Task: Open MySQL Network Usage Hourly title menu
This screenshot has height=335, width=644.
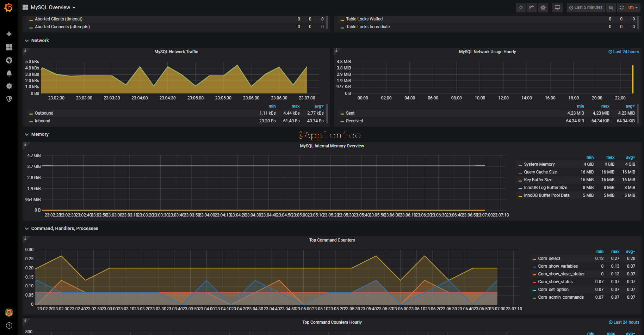Action: click(487, 52)
